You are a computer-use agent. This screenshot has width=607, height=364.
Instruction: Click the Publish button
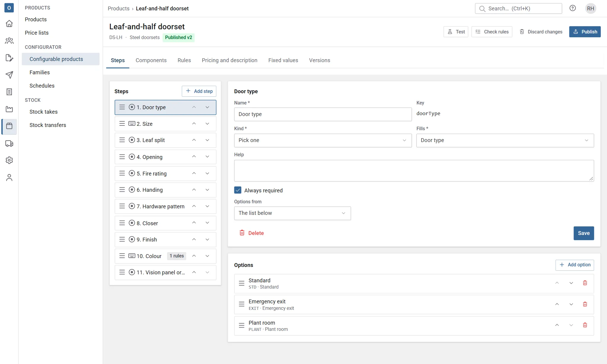click(585, 32)
